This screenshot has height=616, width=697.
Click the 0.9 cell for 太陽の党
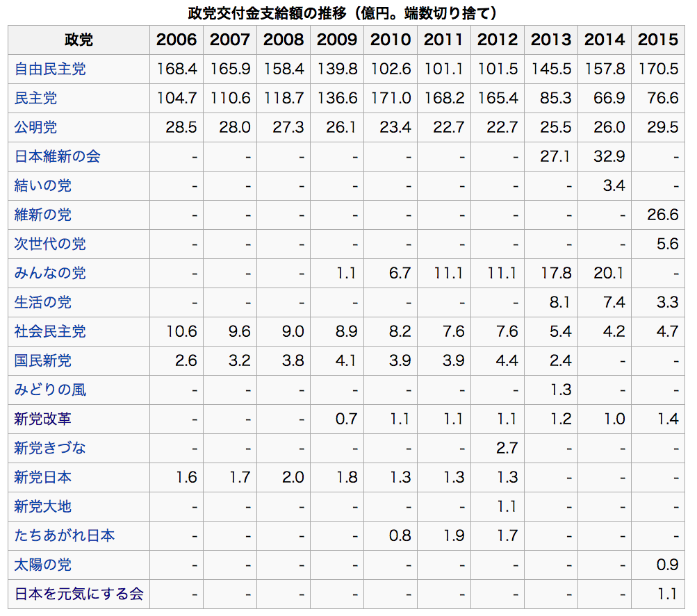pos(658,565)
